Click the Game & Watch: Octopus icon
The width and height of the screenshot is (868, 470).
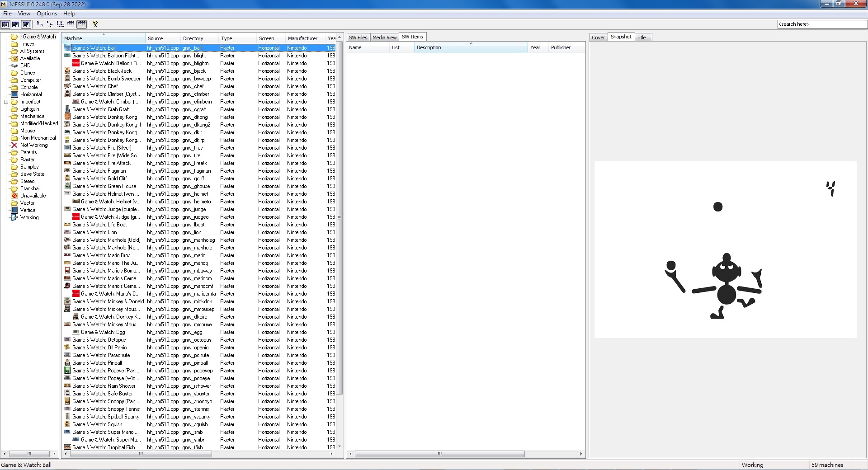click(67, 340)
